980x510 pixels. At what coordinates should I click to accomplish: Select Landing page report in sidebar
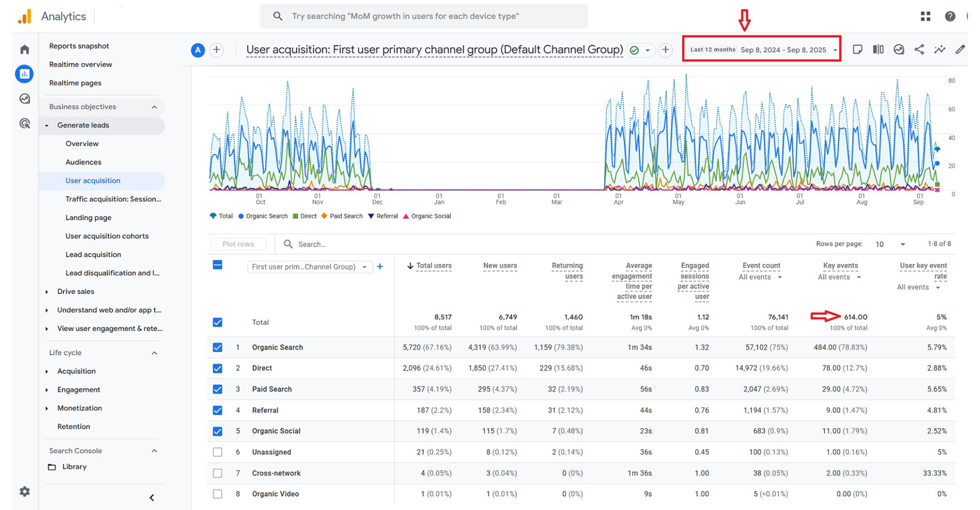pyautogui.click(x=88, y=217)
